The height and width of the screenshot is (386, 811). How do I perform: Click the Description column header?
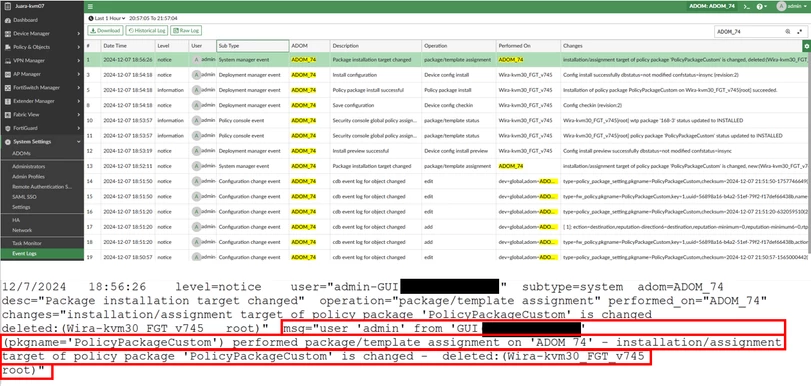pyautogui.click(x=376, y=46)
